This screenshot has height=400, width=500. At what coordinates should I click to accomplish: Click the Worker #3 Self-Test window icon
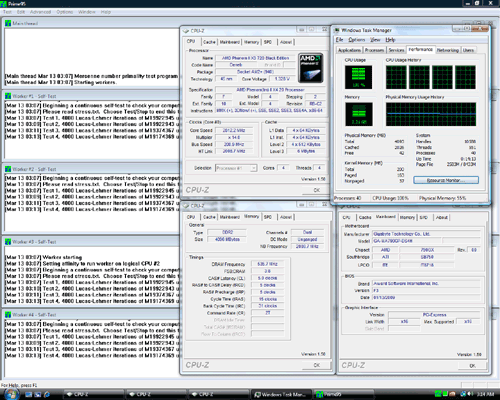[x=8, y=242]
